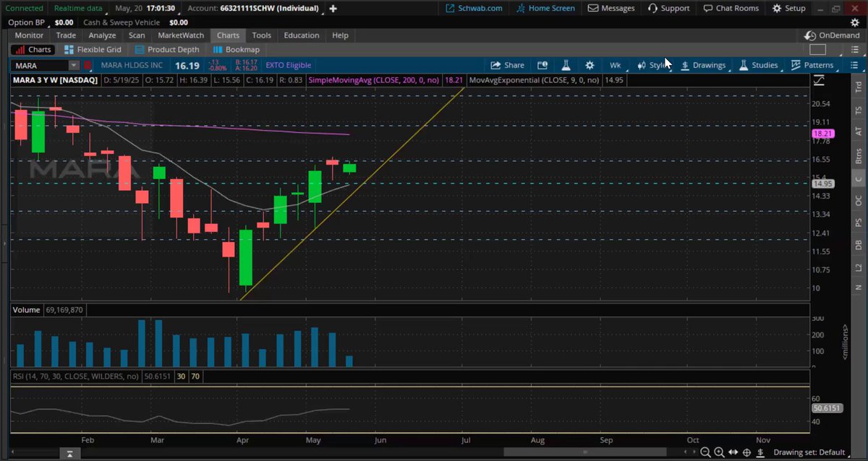Switch to the Scan tab
This screenshot has height=461, width=868.
[x=137, y=35]
